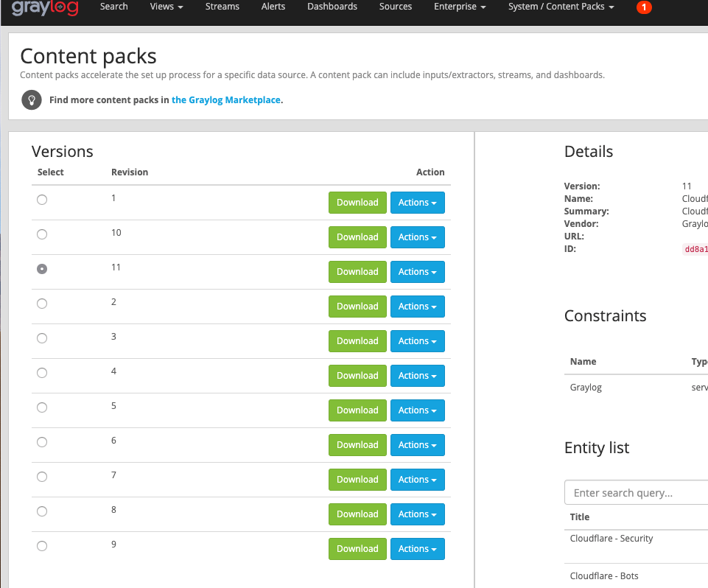Image resolution: width=708 pixels, height=588 pixels.
Task: Expand Actions menu for revision 2
Action: point(417,307)
